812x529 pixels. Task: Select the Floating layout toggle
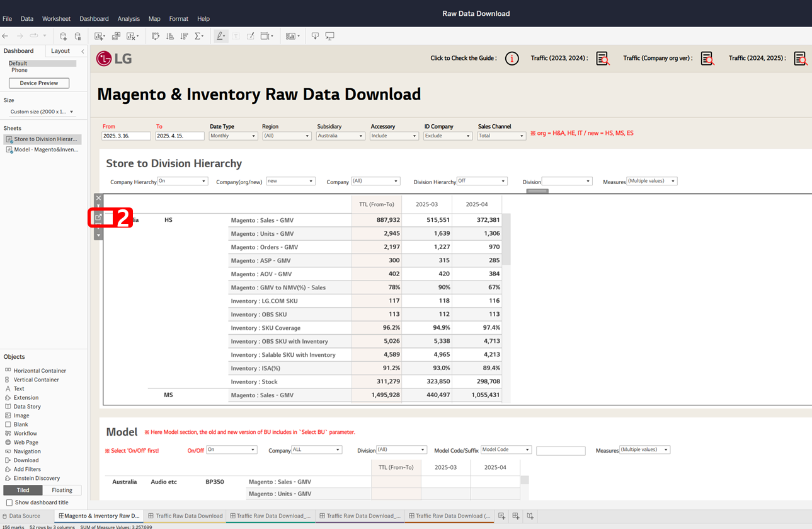click(62, 490)
